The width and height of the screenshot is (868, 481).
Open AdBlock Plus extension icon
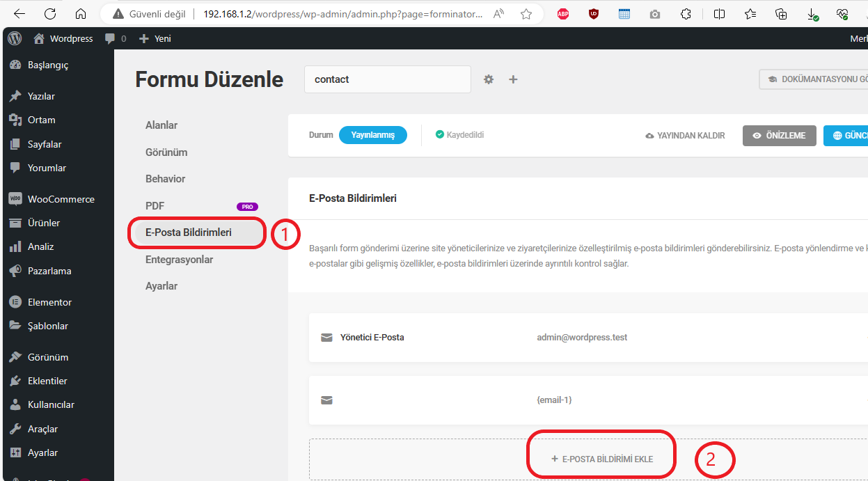(563, 14)
